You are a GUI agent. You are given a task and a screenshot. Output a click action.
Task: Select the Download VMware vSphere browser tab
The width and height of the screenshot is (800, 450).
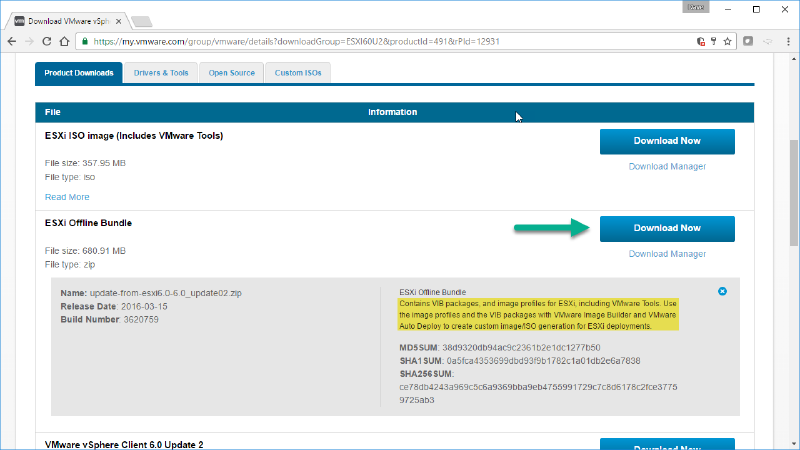click(66, 21)
